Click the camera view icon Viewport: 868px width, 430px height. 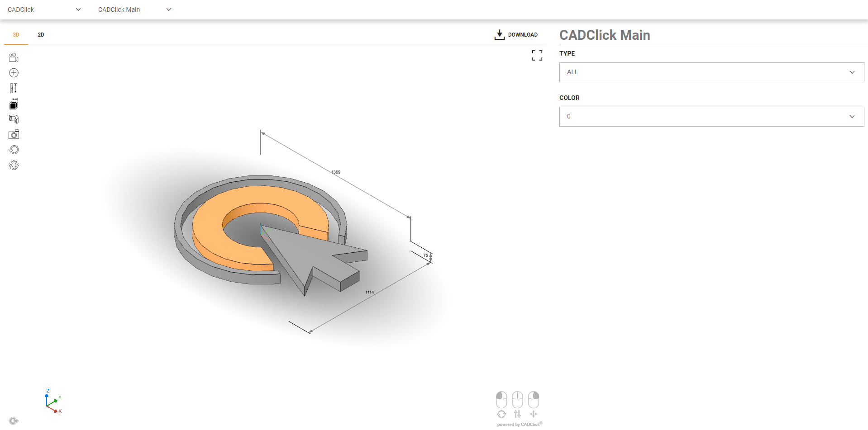[x=14, y=57]
